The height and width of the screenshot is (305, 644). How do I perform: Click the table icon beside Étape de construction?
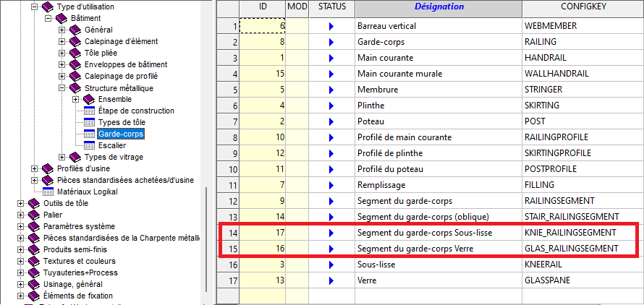(89, 111)
